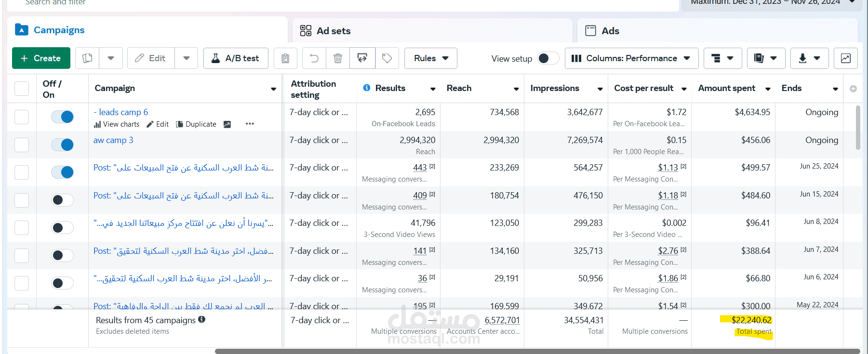Click the horizontal scrollbar at the bottom
Viewport: 868px width, 354px height.
[x=537, y=351]
